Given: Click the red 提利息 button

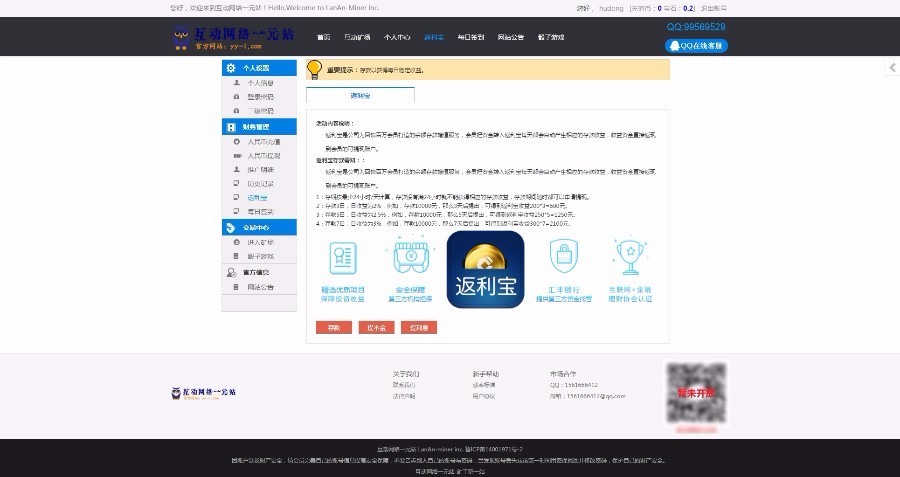Looking at the screenshot, I should [419, 328].
